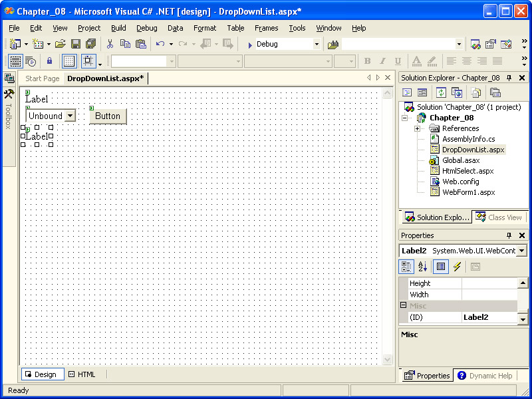Click the Refresh icon in Solution Explorer
The image size is (532, 399).
click(441, 92)
